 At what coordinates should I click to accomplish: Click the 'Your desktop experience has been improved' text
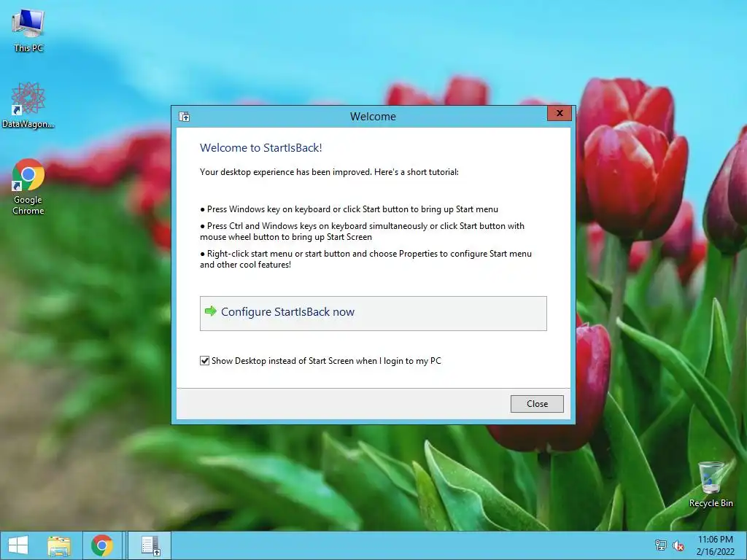click(x=329, y=172)
